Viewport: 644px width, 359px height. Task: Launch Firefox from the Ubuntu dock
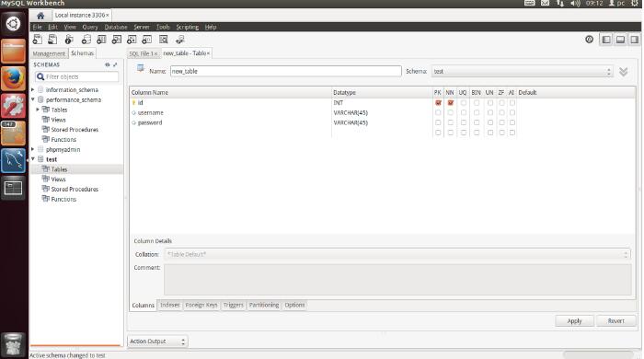click(13, 78)
